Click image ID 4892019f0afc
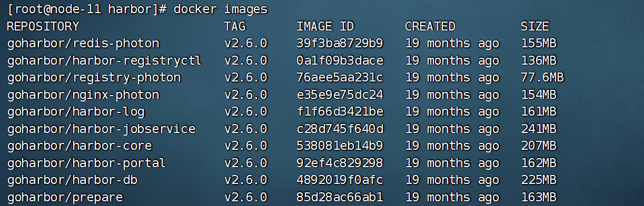 340,180
